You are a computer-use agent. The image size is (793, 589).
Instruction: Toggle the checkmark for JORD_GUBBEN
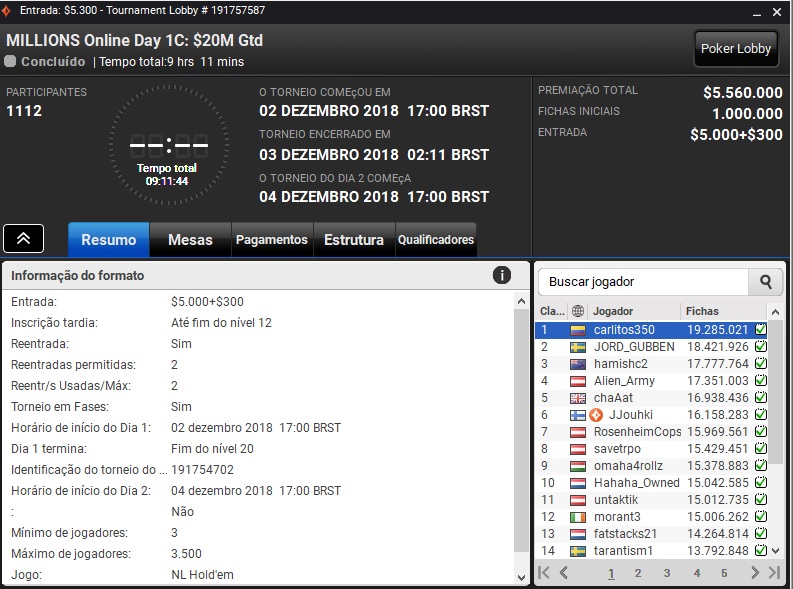(x=760, y=347)
